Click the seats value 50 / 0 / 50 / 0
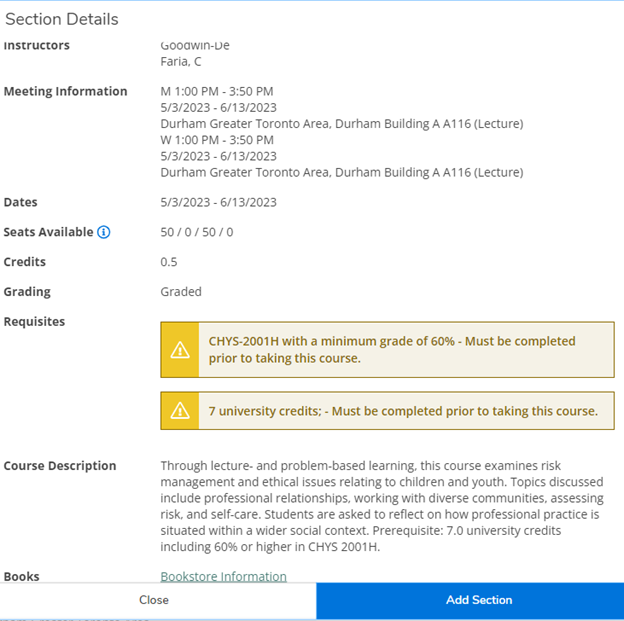Screen dimensions: 624x621 click(x=197, y=232)
